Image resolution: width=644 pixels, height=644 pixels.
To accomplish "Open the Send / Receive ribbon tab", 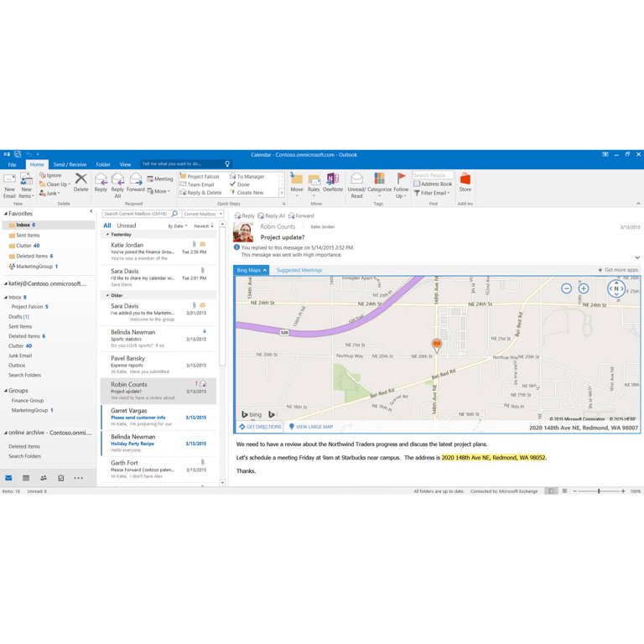I will point(70,164).
